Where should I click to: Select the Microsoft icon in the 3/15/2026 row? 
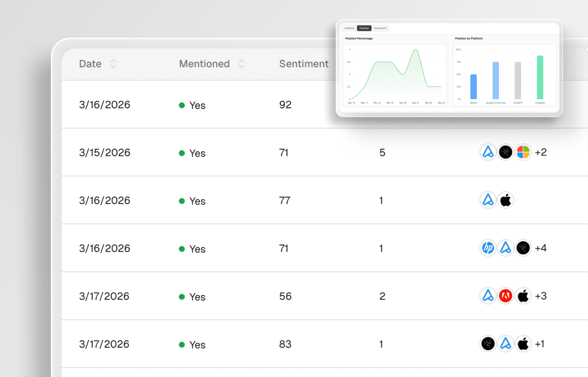pos(523,152)
